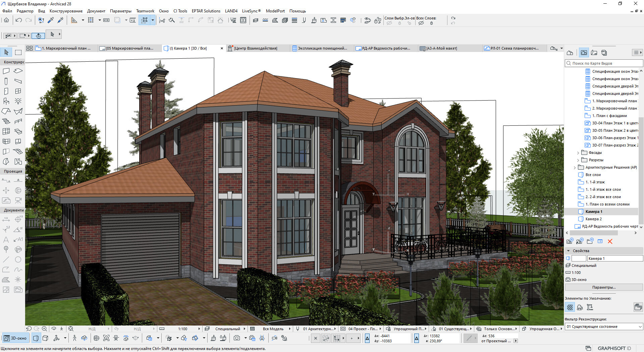Open the Project Map navigator icon
The width and height of the screenshot is (644, 352).
click(x=570, y=53)
